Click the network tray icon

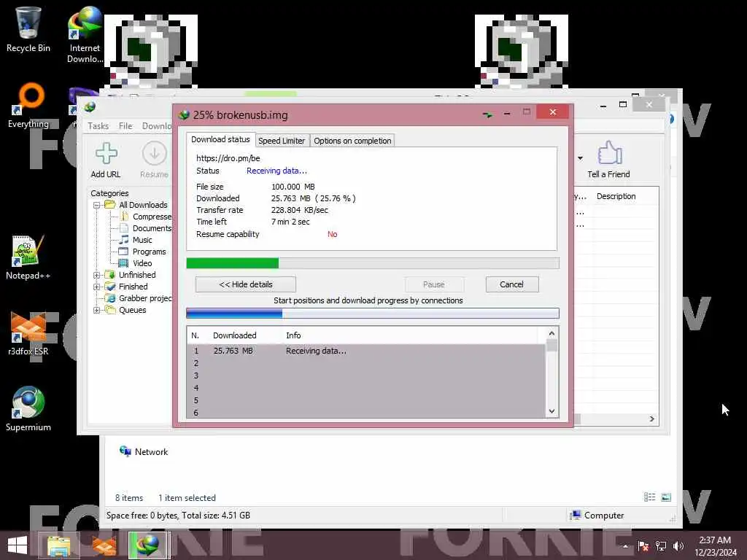pos(661,545)
